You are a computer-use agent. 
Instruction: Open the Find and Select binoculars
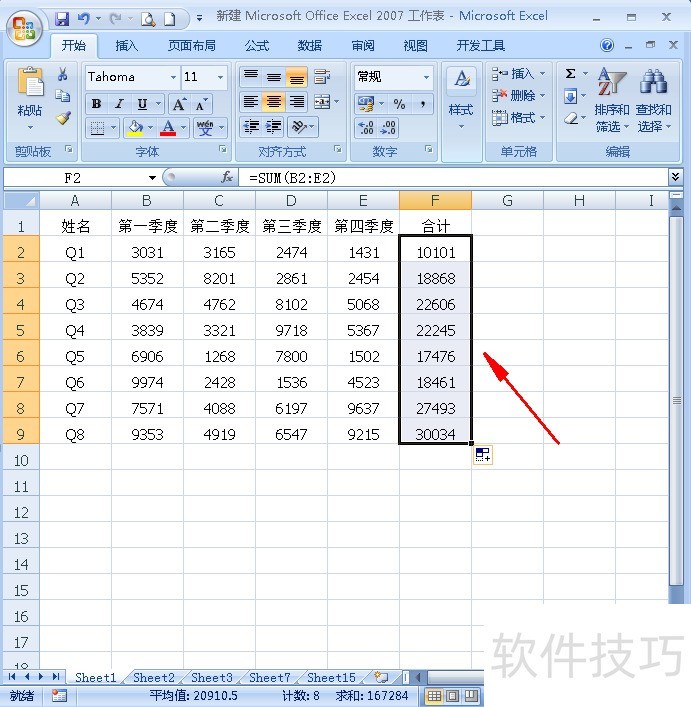coord(653,81)
